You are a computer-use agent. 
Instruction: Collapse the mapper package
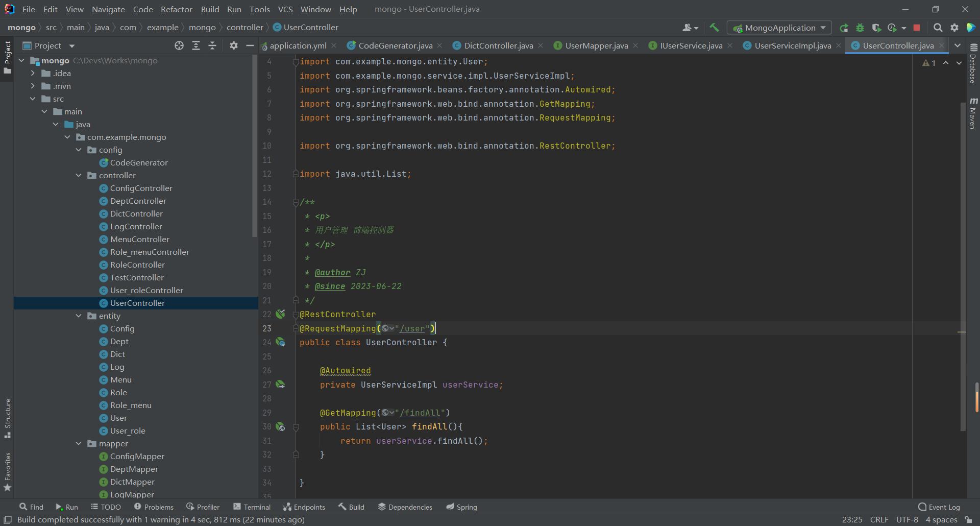(79, 443)
